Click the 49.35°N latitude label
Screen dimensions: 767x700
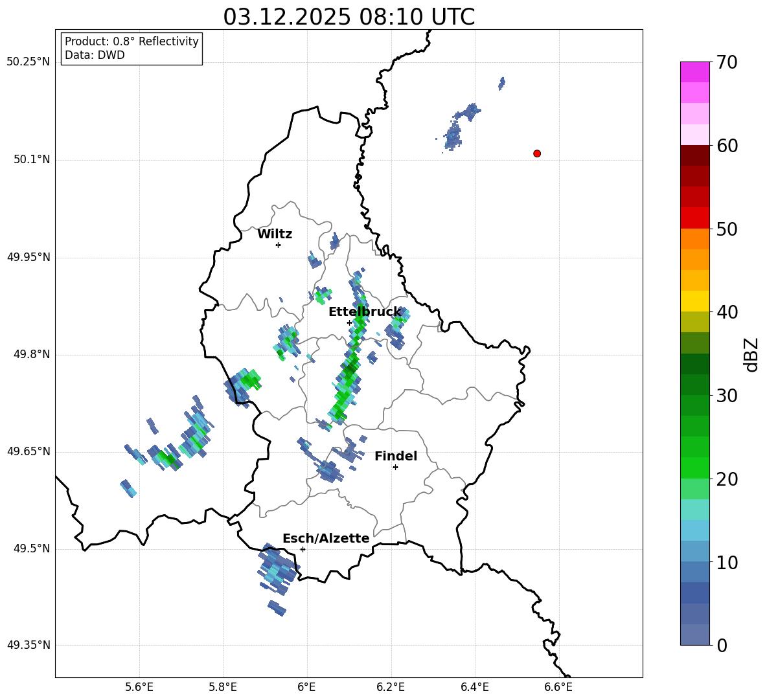[x=28, y=645]
